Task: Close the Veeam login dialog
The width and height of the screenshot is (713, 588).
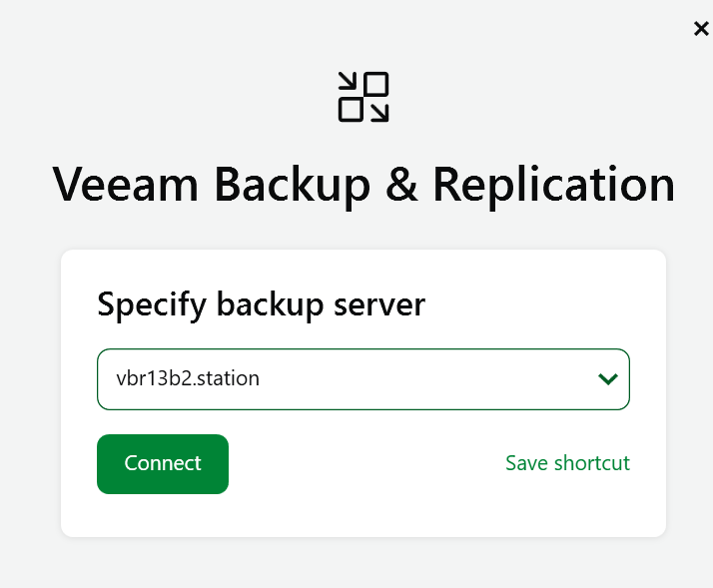Action: click(x=701, y=29)
